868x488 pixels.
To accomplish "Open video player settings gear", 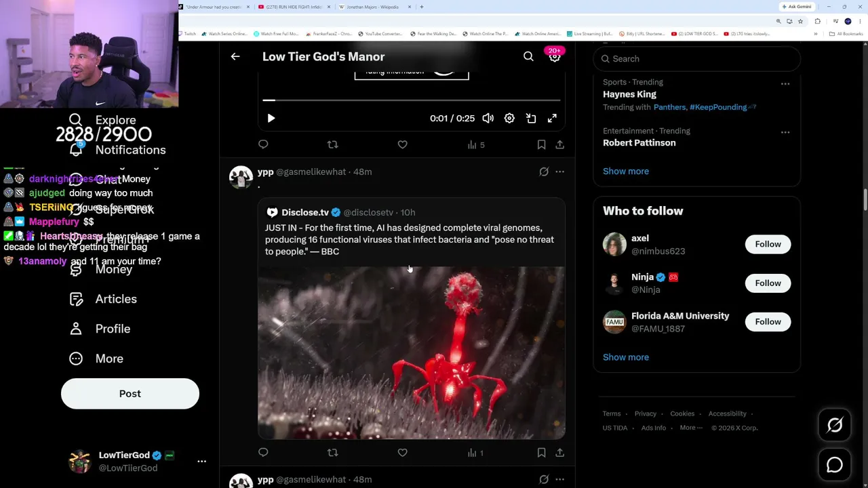I will coord(509,118).
